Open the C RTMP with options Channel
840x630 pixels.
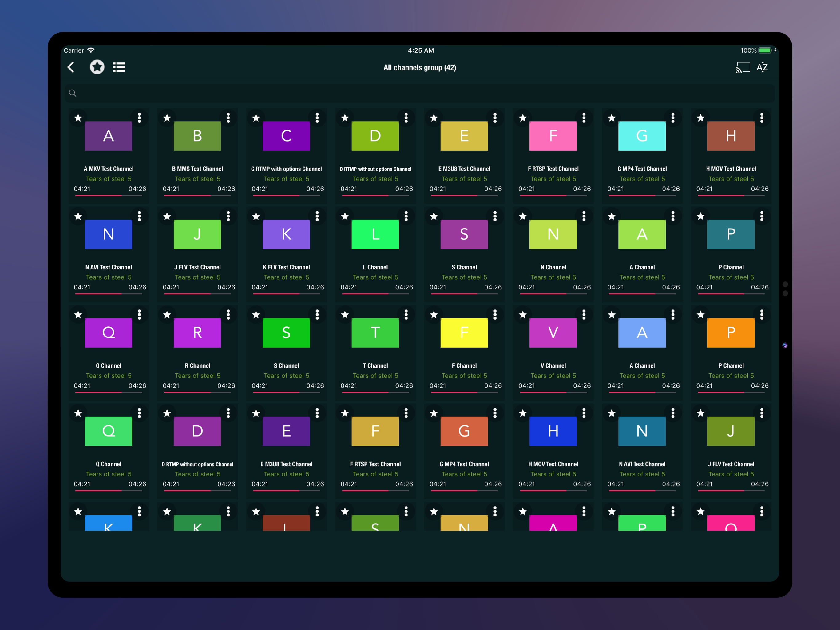coord(286,136)
